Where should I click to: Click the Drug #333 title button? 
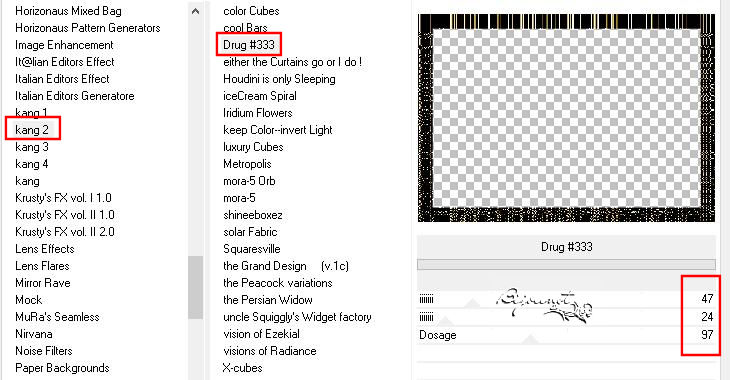[x=566, y=247]
